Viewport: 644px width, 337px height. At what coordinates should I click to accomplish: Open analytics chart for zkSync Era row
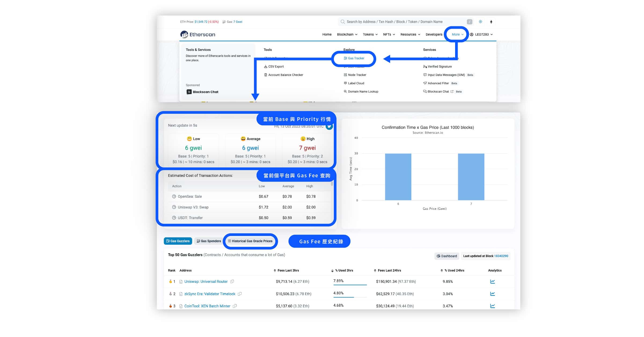(x=492, y=294)
